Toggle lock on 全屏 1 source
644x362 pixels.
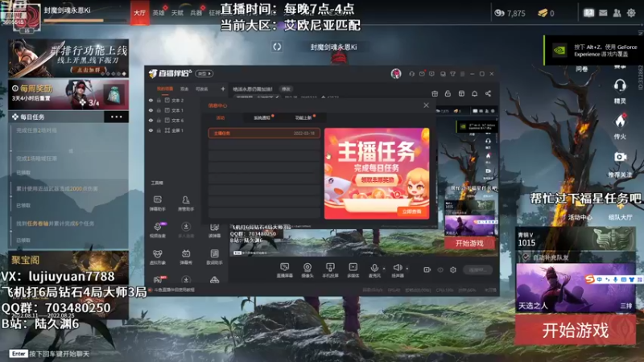[159, 130]
